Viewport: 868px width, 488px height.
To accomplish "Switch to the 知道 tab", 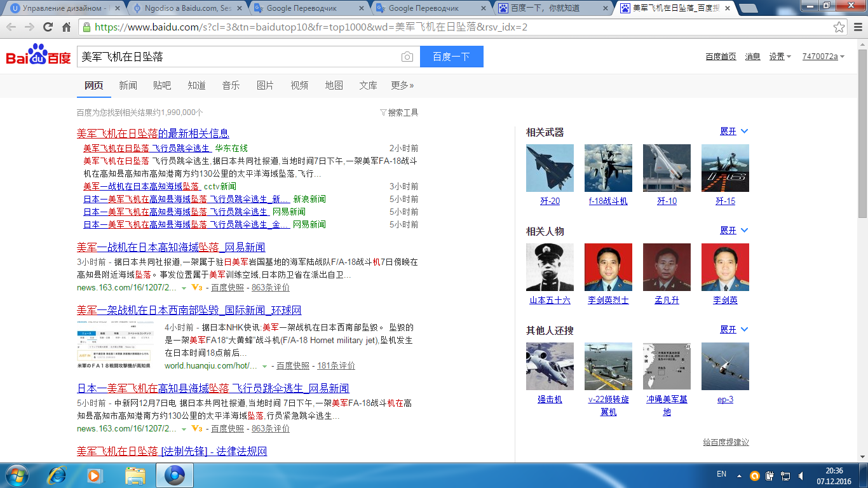I will [196, 85].
